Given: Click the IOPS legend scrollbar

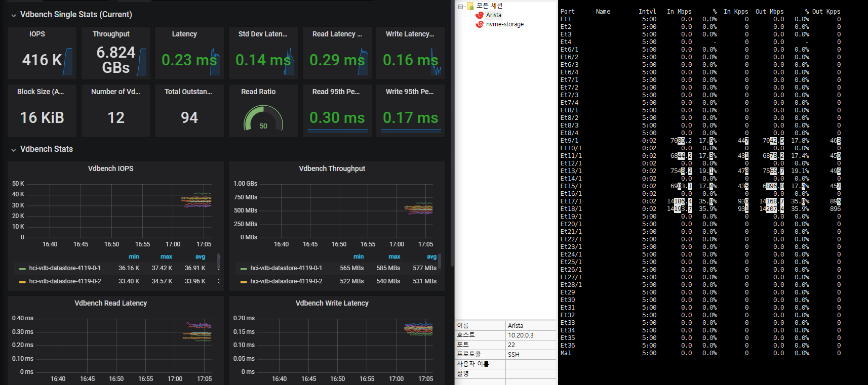Looking at the screenshot, I should coord(218,261).
